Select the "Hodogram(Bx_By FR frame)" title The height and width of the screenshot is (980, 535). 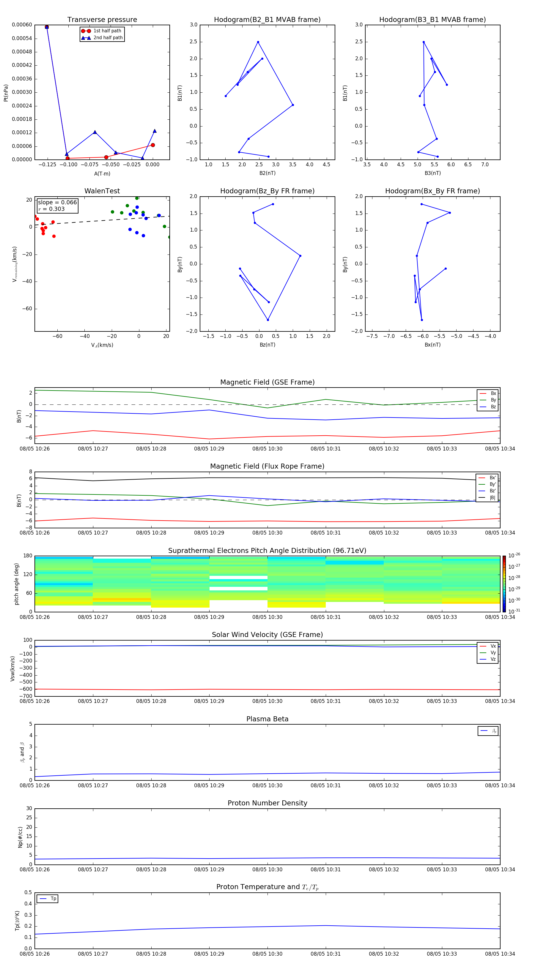(432, 191)
